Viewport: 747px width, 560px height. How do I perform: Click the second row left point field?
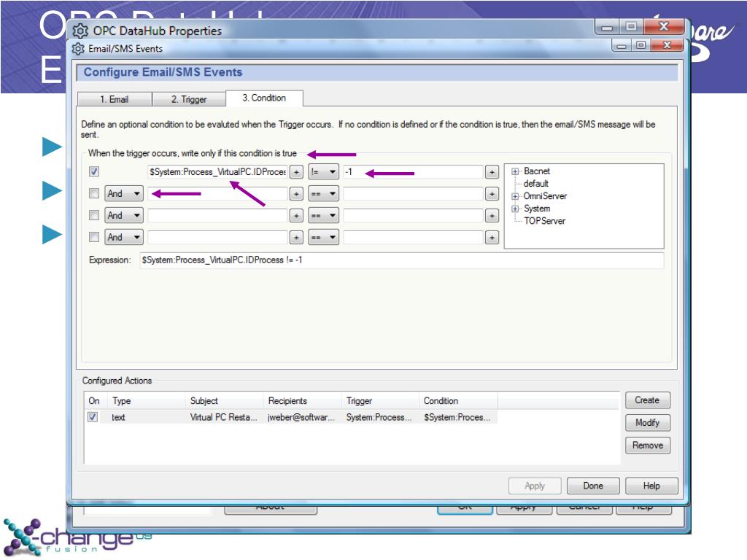[x=217, y=194]
